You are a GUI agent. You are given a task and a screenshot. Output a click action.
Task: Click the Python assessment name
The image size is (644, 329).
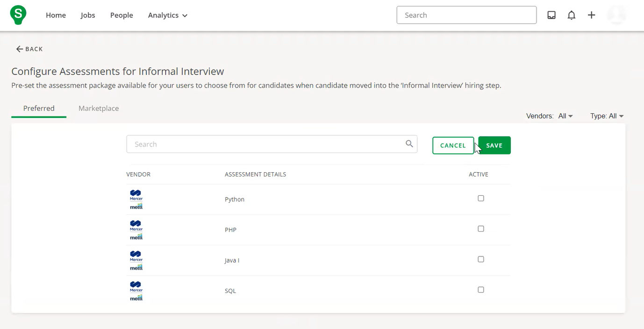[x=235, y=199]
